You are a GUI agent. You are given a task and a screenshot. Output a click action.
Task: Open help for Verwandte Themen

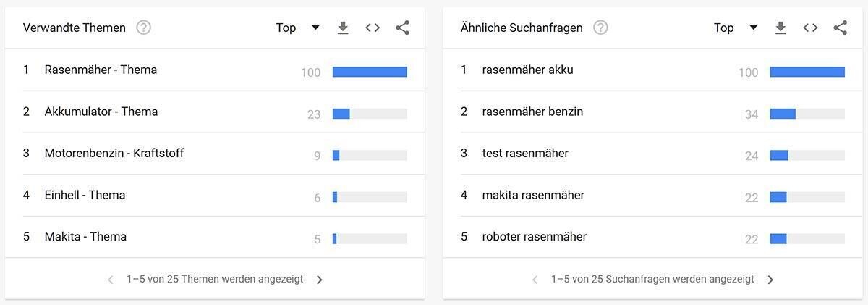click(x=143, y=28)
